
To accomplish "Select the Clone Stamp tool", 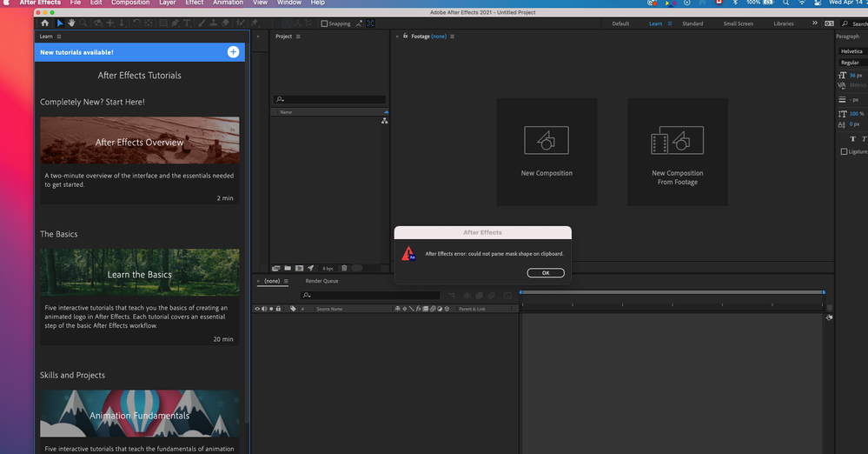I will click(x=214, y=23).
